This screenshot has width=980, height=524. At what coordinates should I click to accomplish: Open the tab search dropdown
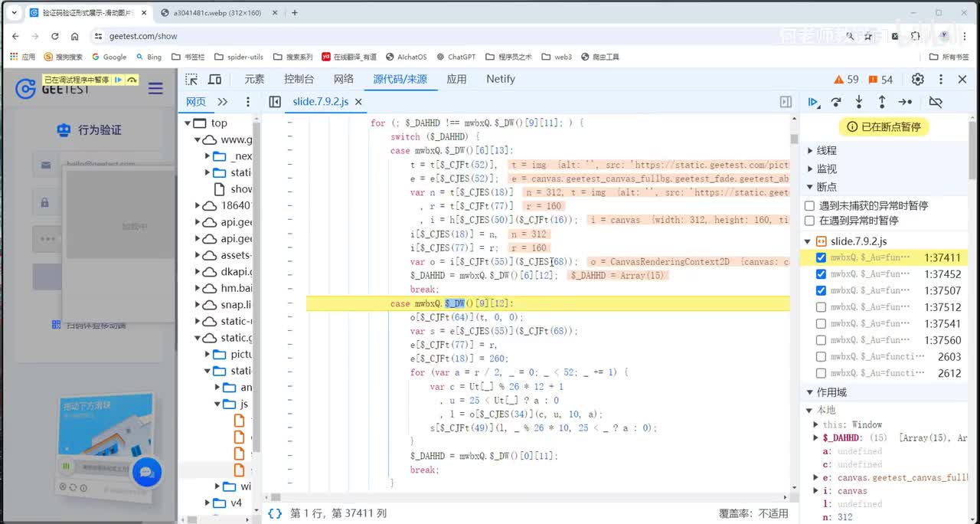tap(14, 12)
